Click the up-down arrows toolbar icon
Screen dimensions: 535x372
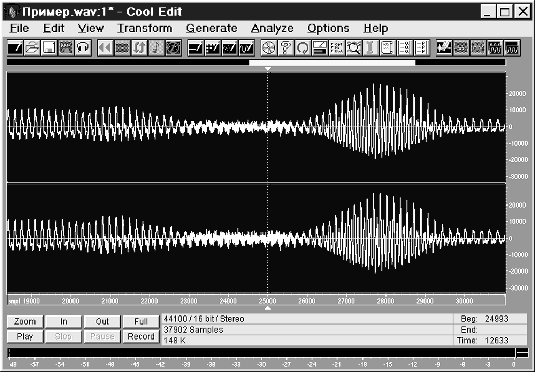[x=139, y=48]
